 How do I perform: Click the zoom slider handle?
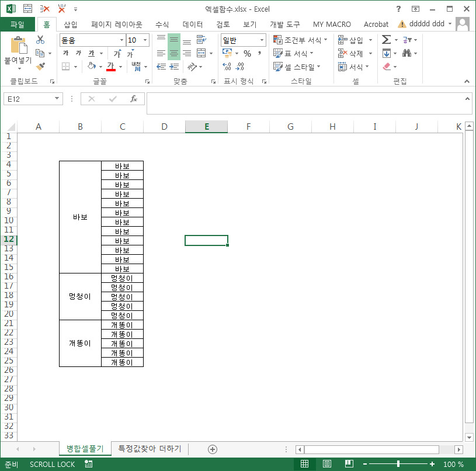398,464
